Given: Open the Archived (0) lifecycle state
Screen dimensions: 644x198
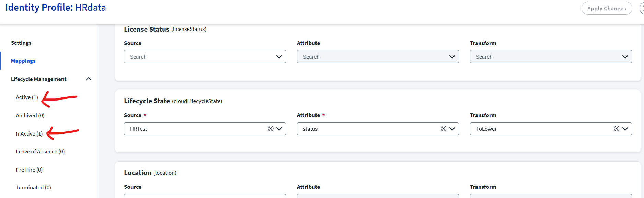Looking at the screenshot, I should point(30,115).
